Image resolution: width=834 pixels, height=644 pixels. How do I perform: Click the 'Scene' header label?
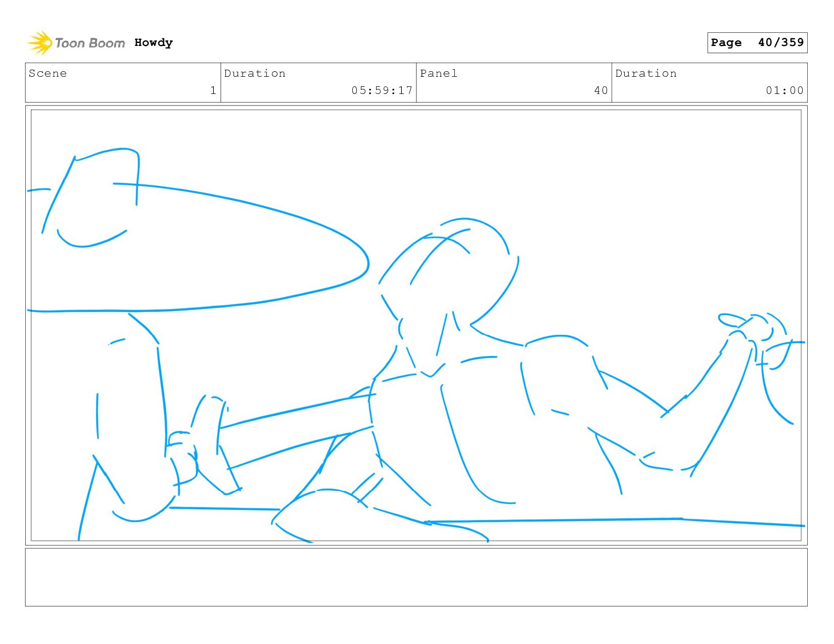pos(48,73)
